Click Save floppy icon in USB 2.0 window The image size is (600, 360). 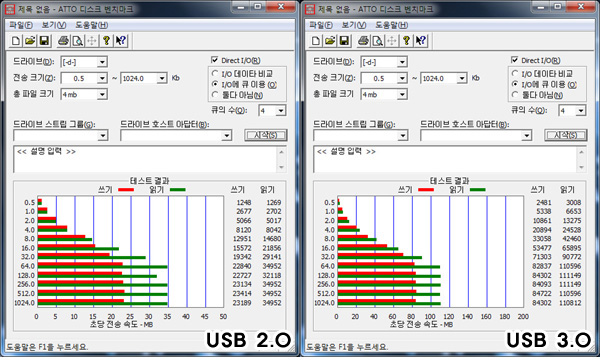pyautogui.click(x=44, y=41)
